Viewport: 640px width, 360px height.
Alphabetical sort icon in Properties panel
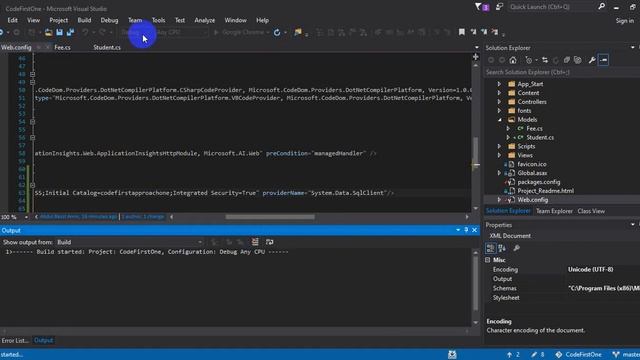coord(502,248)
